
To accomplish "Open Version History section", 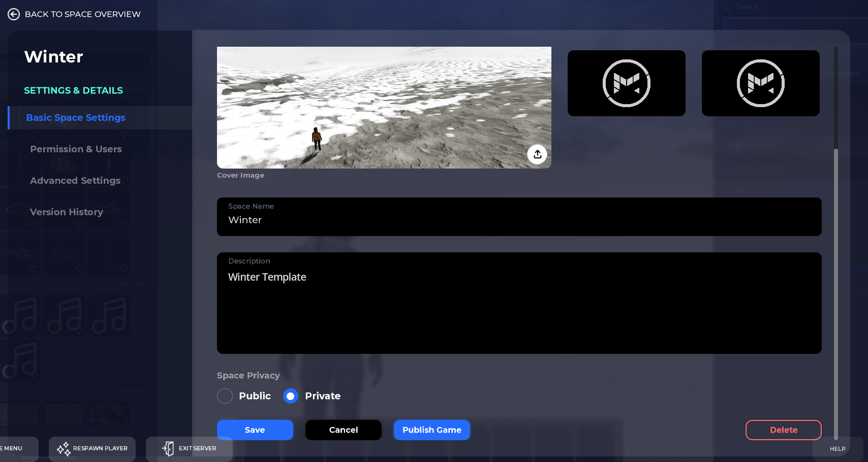I will click(x=67, y=212).
